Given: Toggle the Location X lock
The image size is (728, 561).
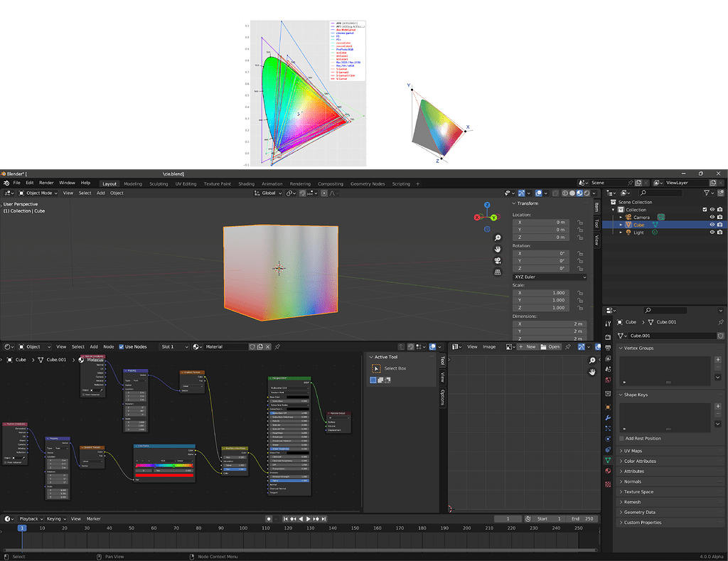Looking at the screenshot, I should [x=580, y=223].
